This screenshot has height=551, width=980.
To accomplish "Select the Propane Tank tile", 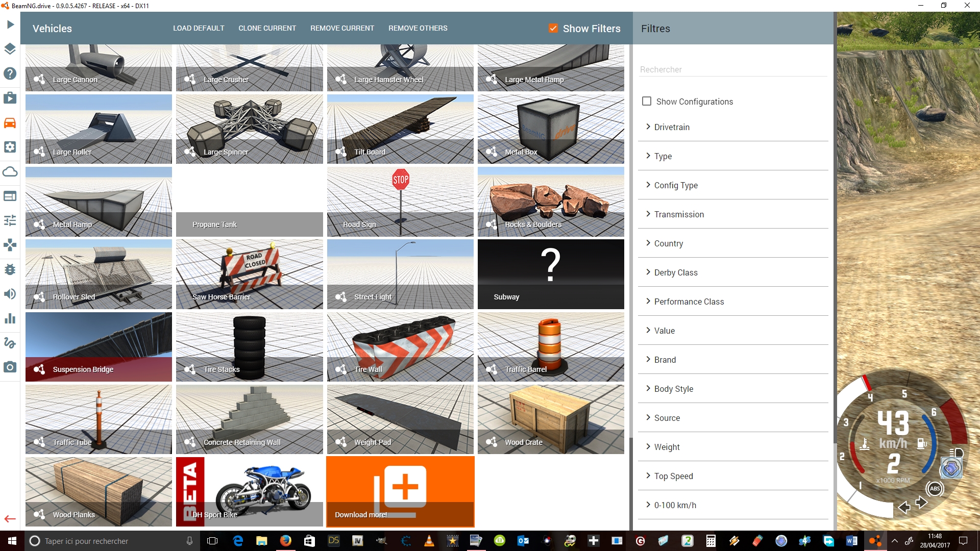I will pyautogui.click(x=250, y=202).
